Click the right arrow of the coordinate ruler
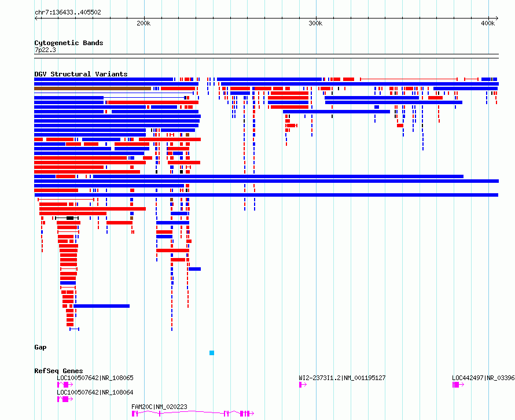This screenshot has height=420, width=515. click(x=496, y=18)
